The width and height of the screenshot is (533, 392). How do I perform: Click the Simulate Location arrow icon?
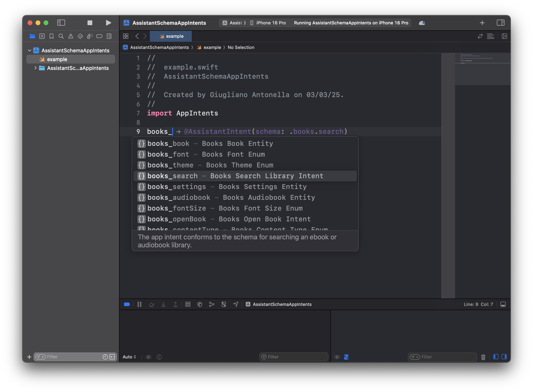[x=236, y=304]
